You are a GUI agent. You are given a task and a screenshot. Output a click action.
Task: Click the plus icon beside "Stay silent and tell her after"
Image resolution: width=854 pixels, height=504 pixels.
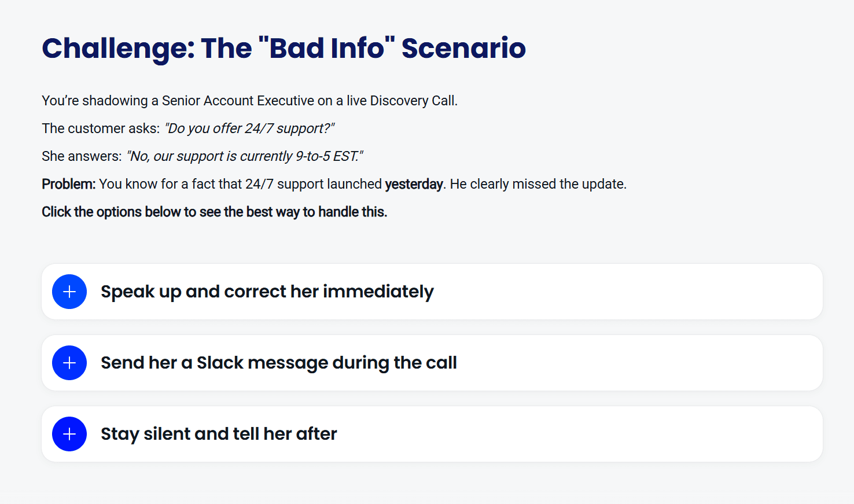click(x=69, y=434)
